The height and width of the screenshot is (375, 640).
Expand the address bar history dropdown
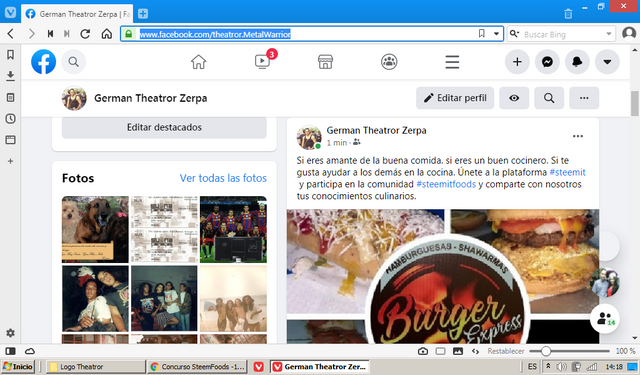tap(496, 34)
